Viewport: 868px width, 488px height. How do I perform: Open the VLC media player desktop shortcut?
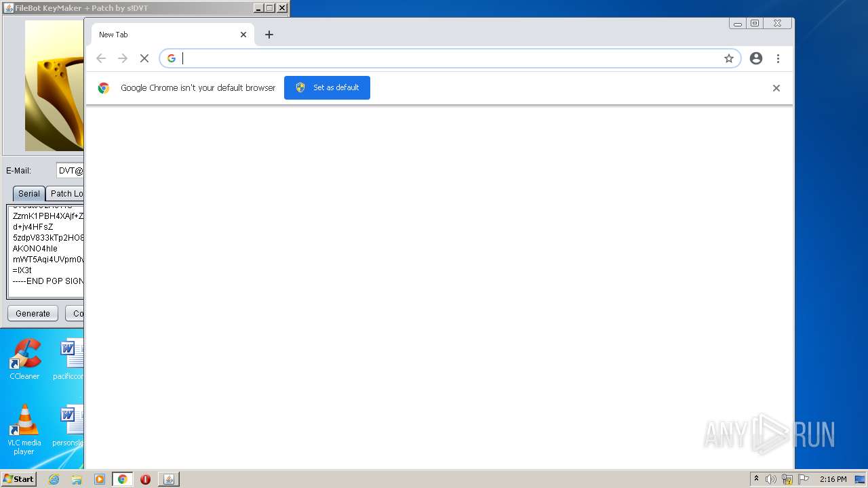[24, 430]
